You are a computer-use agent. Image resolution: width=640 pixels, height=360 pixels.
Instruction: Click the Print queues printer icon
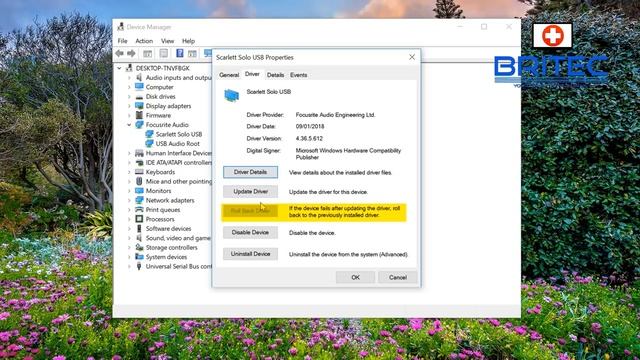(x=139, y=209)
